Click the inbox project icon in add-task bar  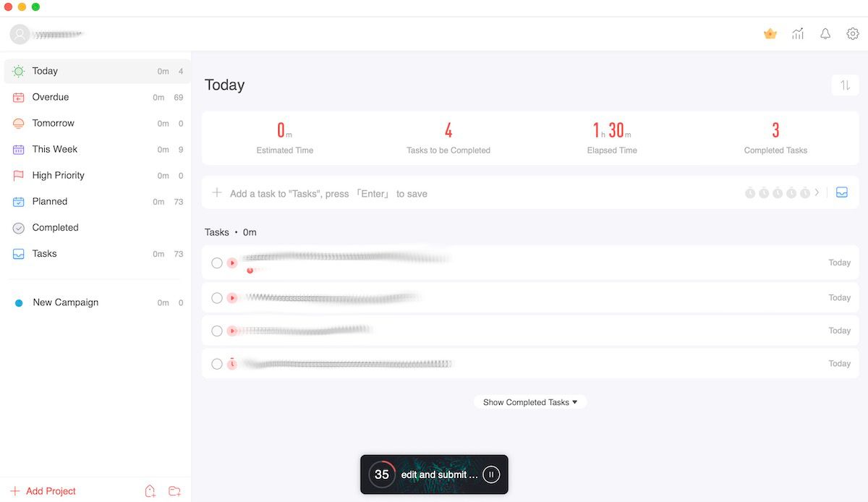(x=842, y=193)
